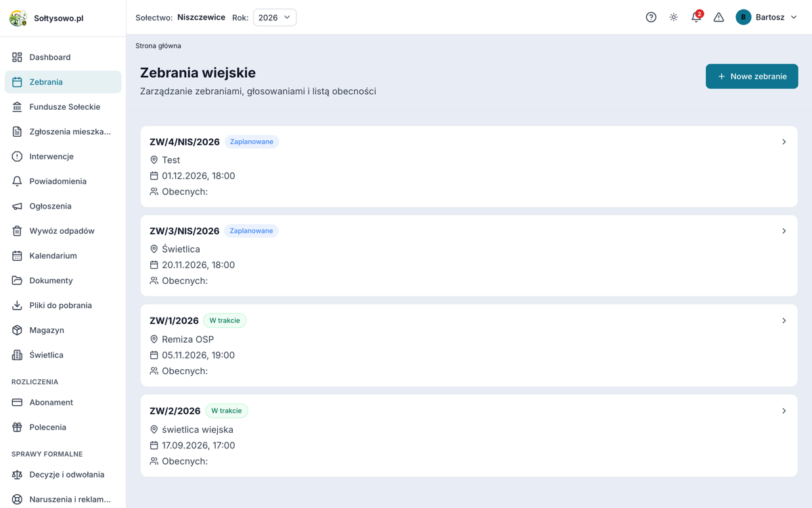
Task: Click the ZW/4/NIS/2026 meeting title
Action: click(185, 142)
